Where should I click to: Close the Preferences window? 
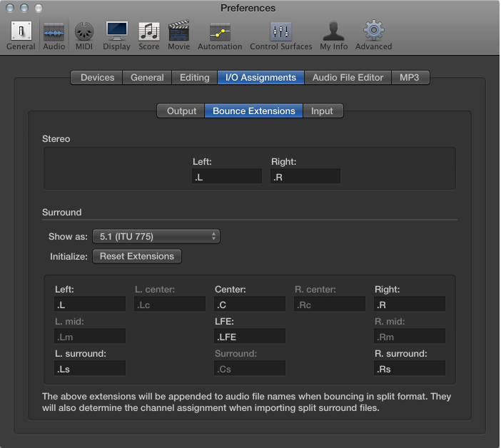[x=10, y=8]
